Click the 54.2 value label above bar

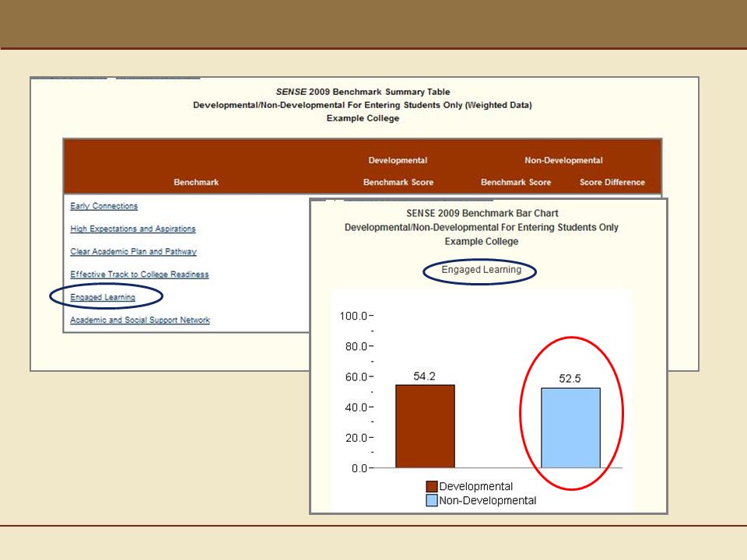pos(424,376)
